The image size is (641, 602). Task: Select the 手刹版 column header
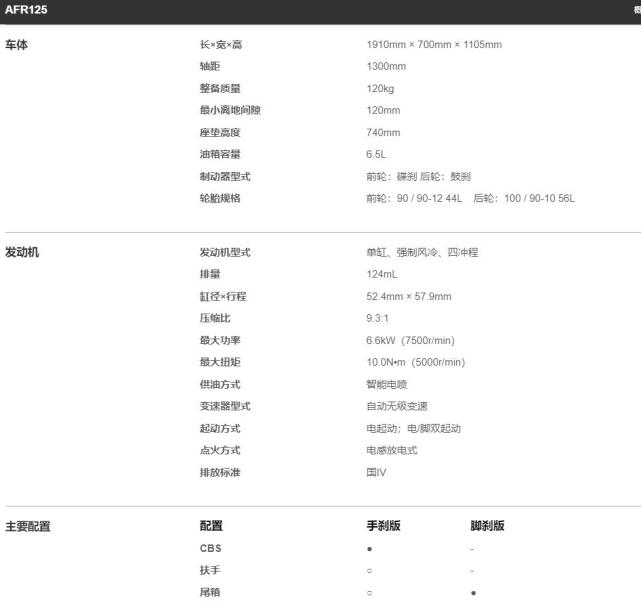click(383, 526)
